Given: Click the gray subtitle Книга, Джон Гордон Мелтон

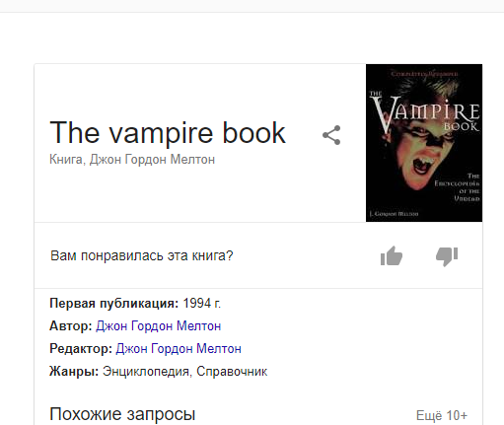Looking at the screenshot, I should coord(132,160).
